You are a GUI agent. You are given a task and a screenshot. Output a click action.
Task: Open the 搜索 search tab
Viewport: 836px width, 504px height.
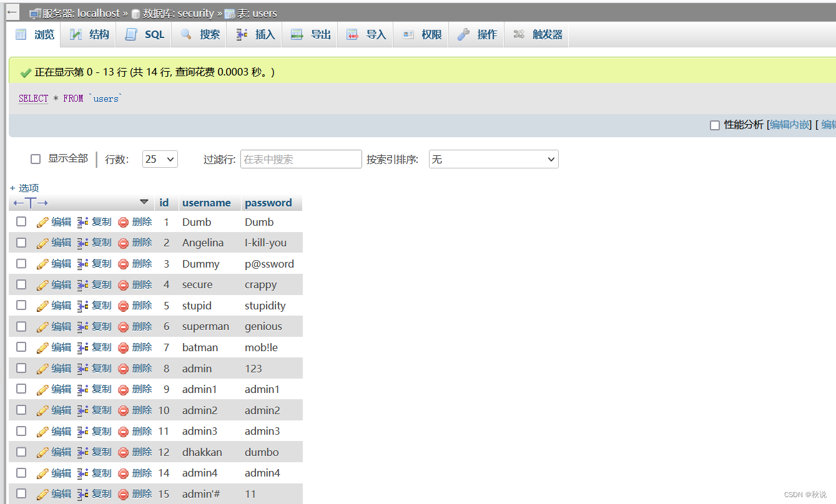[x=200, y=35]
